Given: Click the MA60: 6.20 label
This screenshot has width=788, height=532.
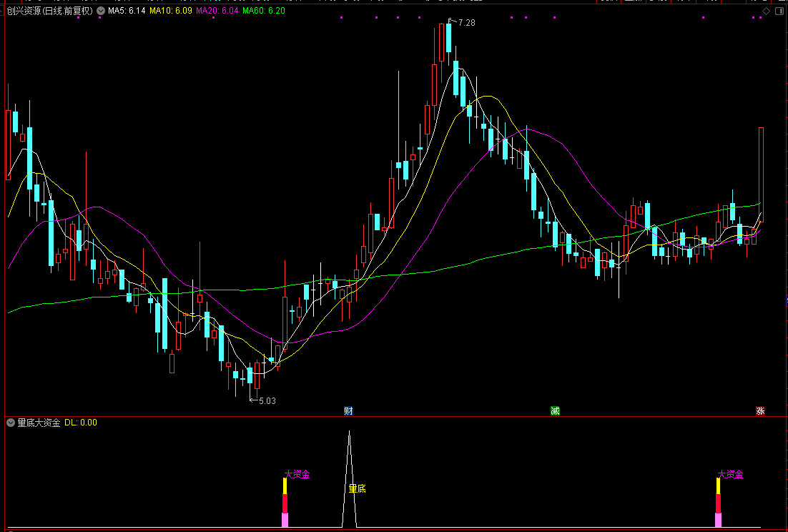Looking at the screenshot, I should [x=264, y=11].
